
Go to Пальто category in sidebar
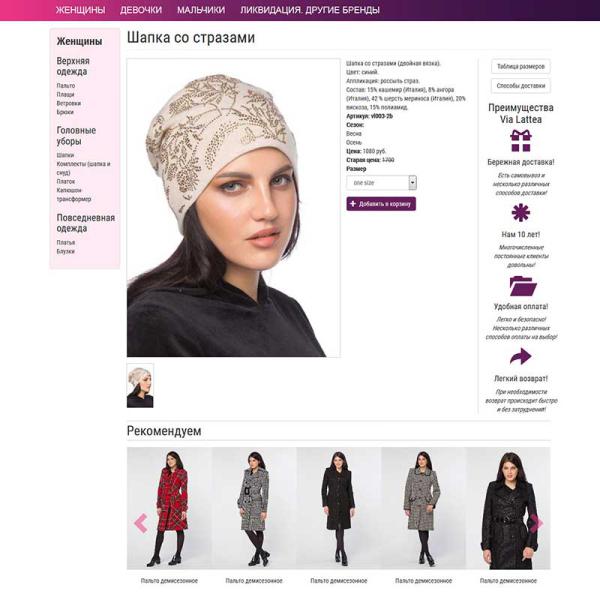click(66, 86)
